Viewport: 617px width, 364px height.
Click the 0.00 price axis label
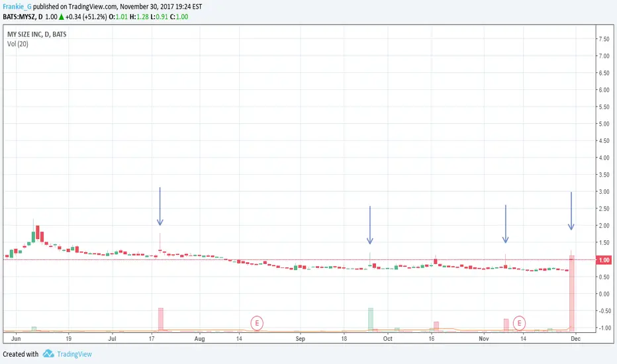[604, 294]
